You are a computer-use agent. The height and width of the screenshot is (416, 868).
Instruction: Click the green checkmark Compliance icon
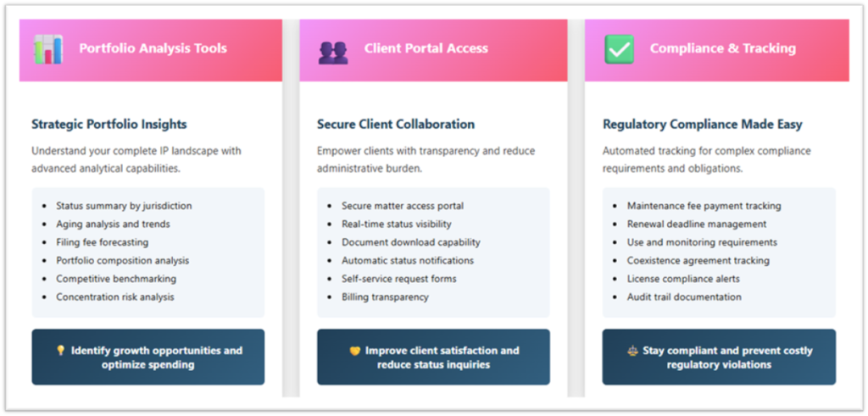pyautogui.click(x=619, y=49)
